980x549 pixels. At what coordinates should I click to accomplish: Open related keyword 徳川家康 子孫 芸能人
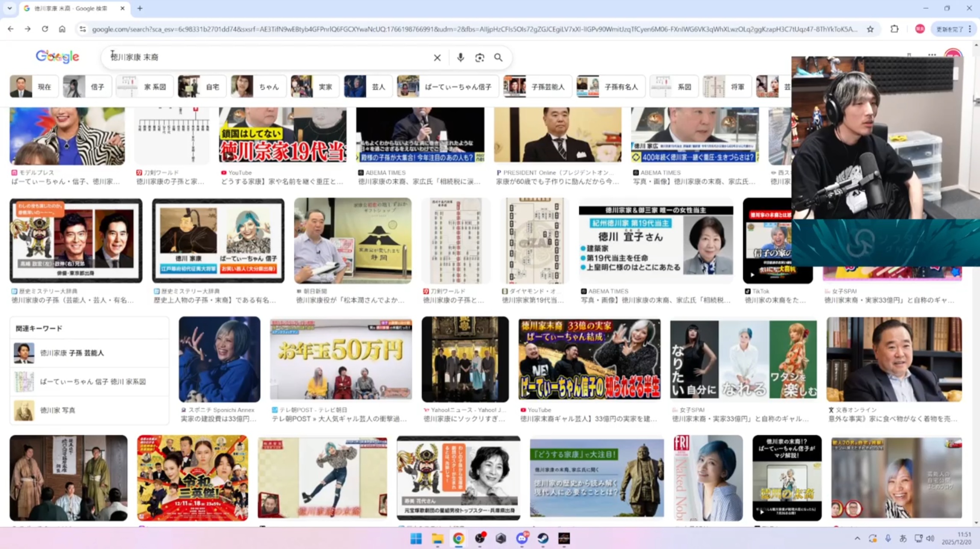(x=72, y=353)
